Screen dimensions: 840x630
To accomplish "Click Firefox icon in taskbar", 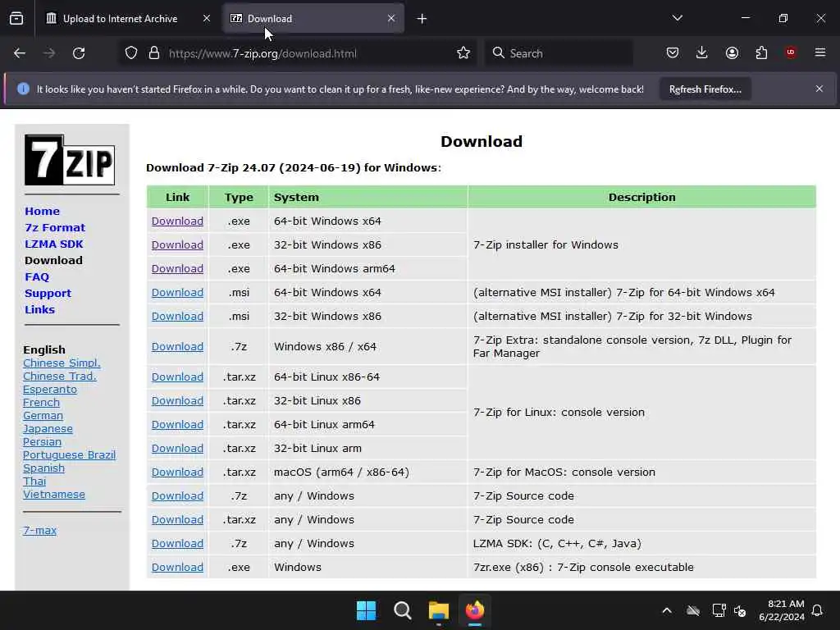I will click(x=475, y=610).
